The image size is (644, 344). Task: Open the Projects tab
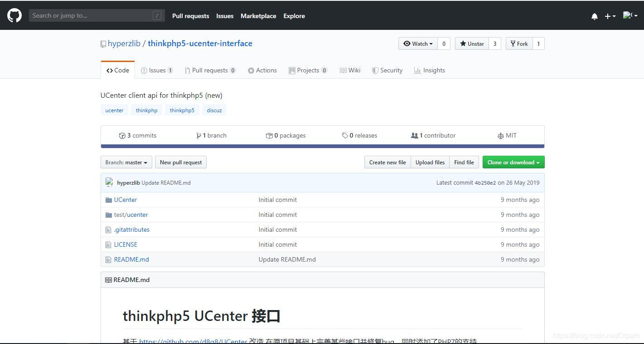pos(308,70)
